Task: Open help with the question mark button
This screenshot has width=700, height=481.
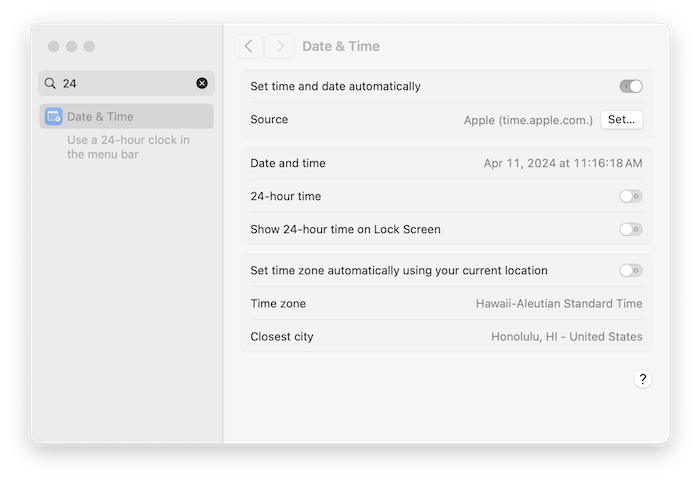Action: tap(642, 379)
